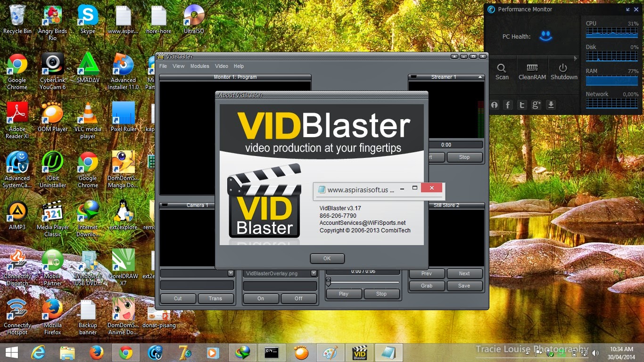This screenshot has height=362, width=644.
Task: Select the Adobe Reader XI icon
Action: [17, 120]
